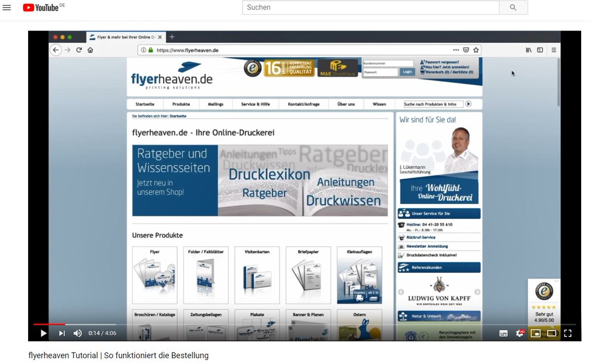
Task: Open the page actions three-dot menu
Action: [x=456, y=50]
